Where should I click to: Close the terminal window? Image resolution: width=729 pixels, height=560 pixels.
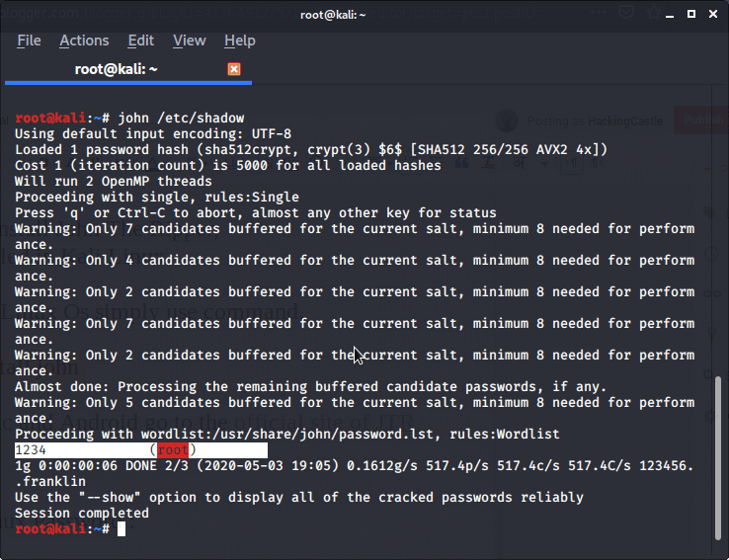click(x=713, y=15)
